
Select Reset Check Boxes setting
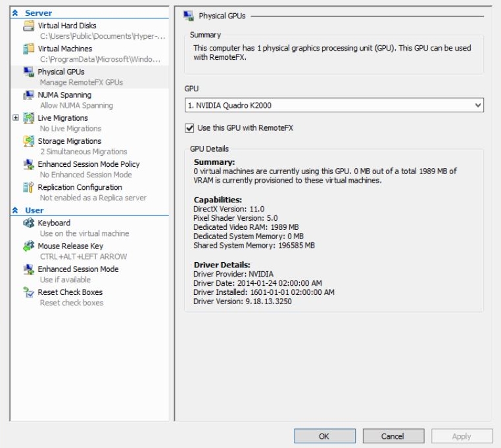click(70, 292)
